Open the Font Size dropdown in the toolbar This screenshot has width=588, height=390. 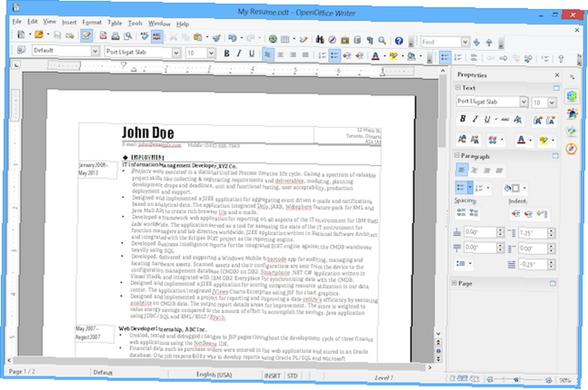click(x=211, y=53)
